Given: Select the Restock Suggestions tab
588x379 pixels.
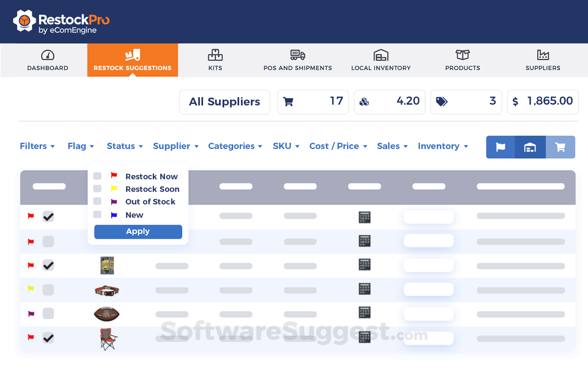Looking at the screenshot, I should [132, 60].
